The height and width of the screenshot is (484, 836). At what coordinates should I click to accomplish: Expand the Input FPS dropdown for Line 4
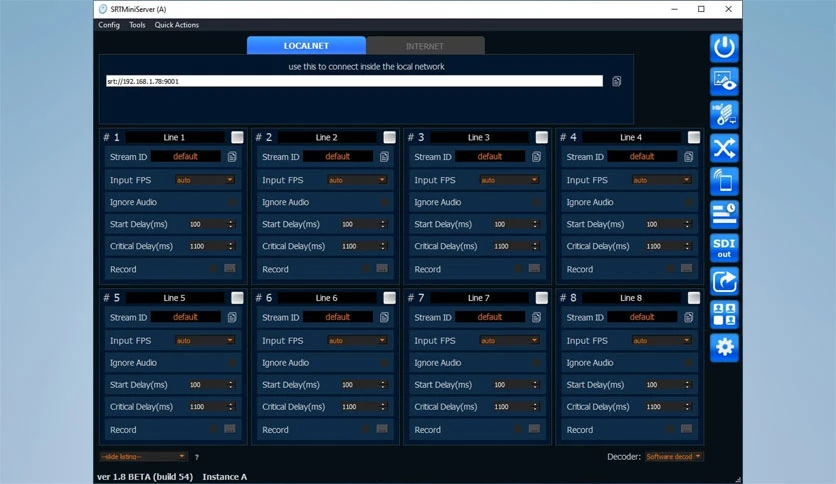pyautogui.click(x=662, y=180)
